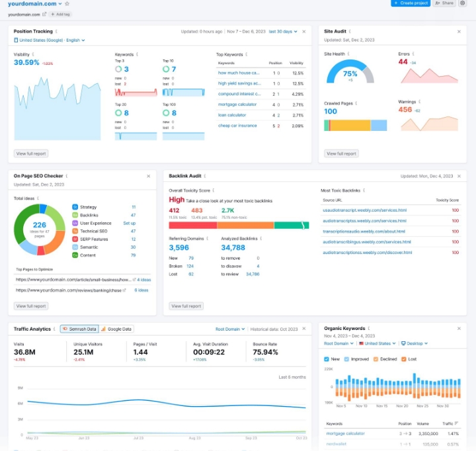Screen dimensions: 476x451
Task: Open the settings gear icon
Action: coord(462,3)
